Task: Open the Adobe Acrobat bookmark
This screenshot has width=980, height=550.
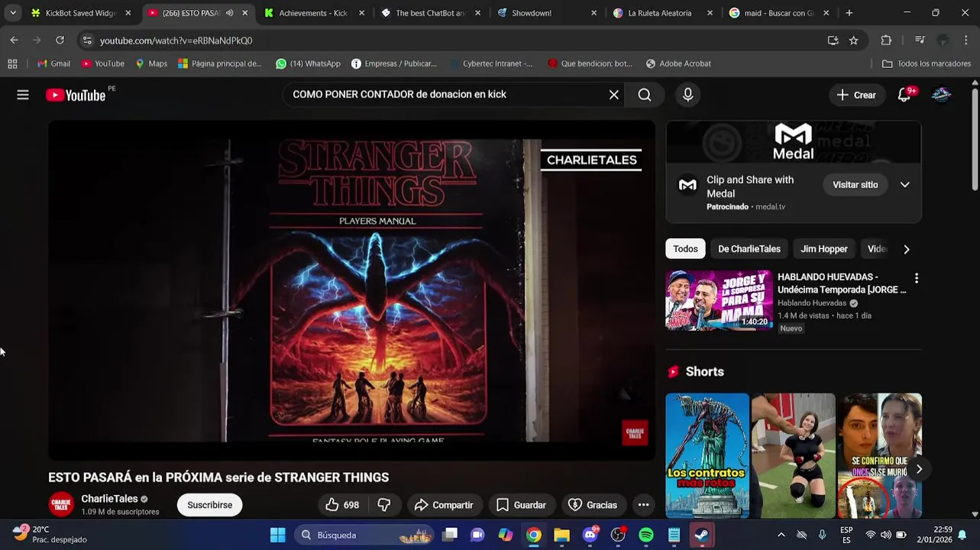Action: pyautogui.click(x=678, y=63)
